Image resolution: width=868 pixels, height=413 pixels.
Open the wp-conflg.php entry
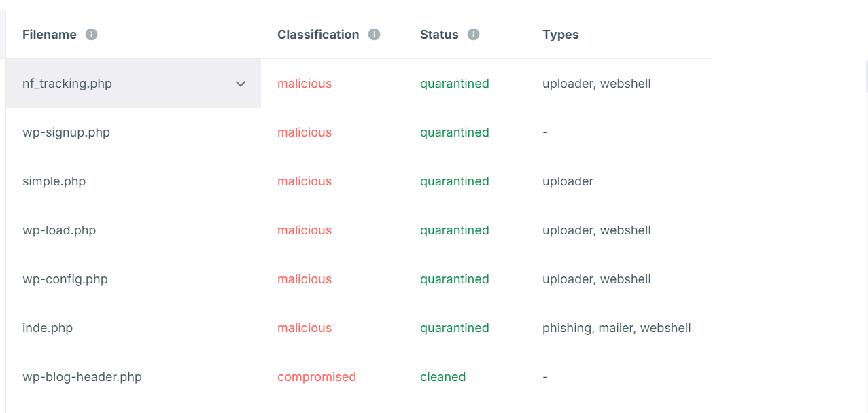click(65, 279)
